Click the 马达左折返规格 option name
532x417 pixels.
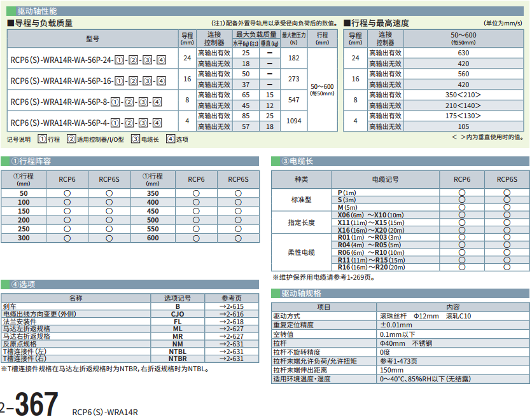click(x=27, y=329)
